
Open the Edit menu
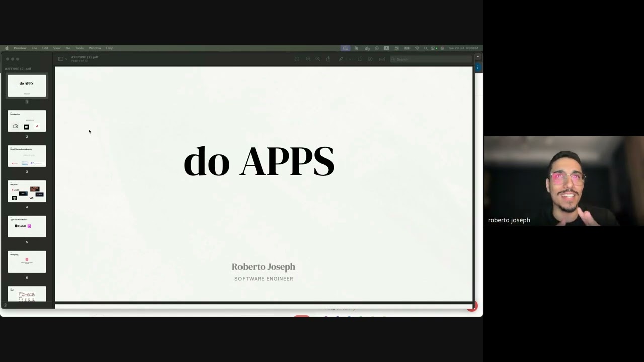(45, 48)
